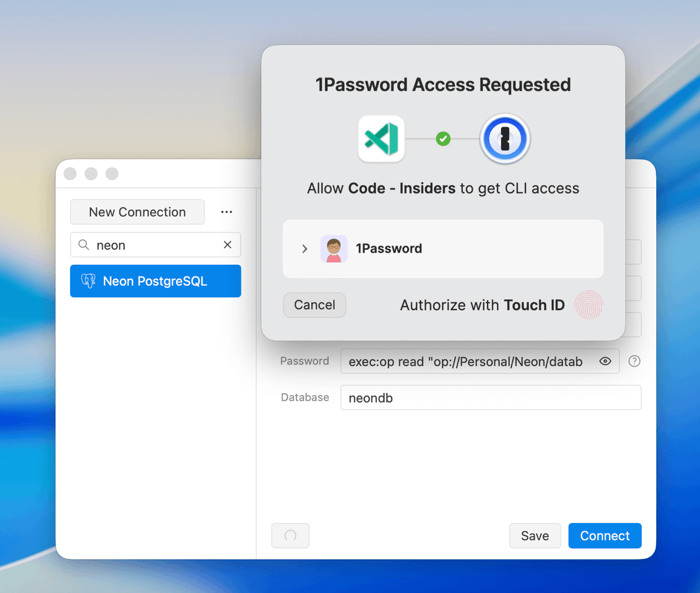
Task: Expand the 1Password account chevron
Action: (x=304, y=249)
